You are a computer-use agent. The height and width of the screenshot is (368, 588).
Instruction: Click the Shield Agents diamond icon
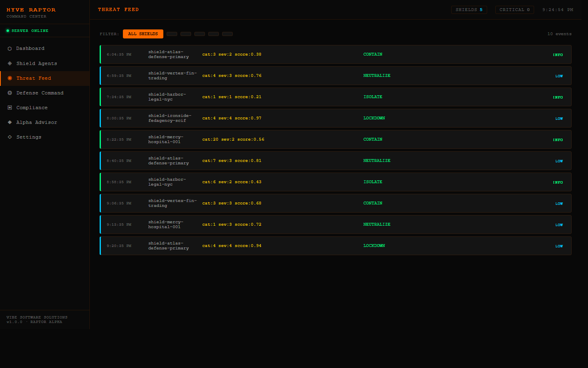coord(10,63)
